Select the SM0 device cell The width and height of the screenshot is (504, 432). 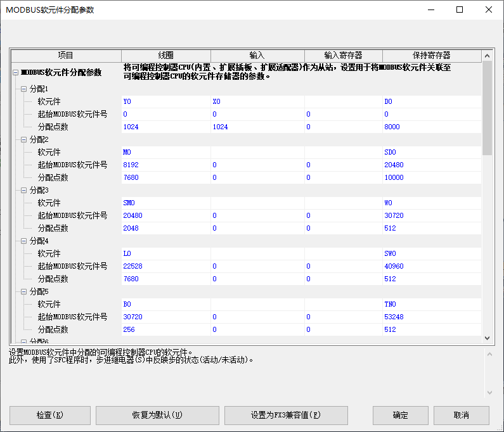tap(166, 203)
